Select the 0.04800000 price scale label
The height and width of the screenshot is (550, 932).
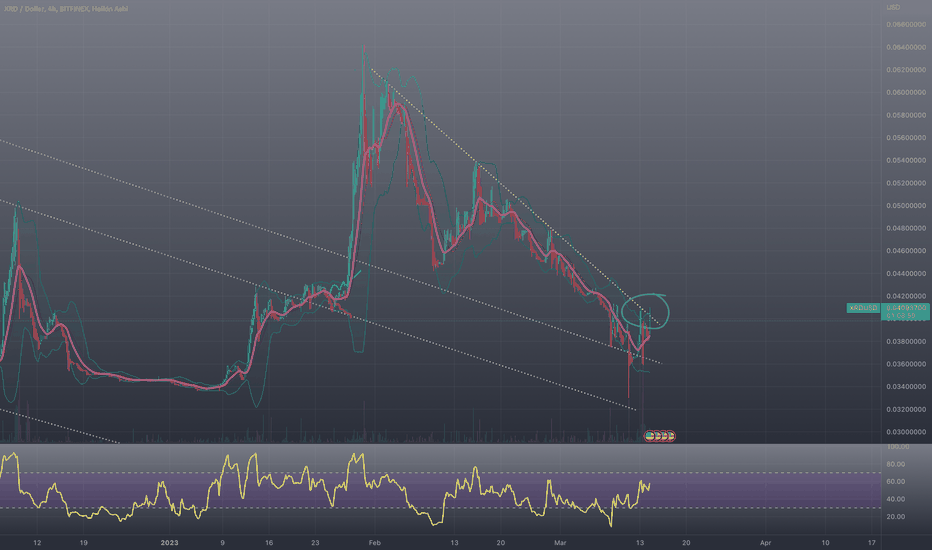pos(906,228)
